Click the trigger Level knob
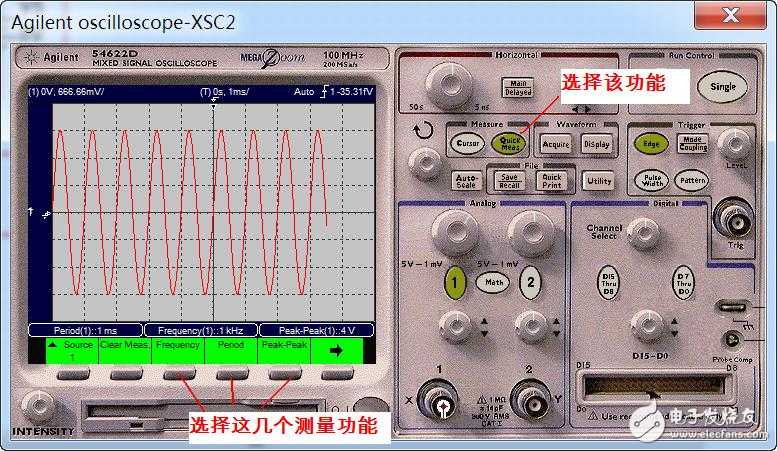777x451 pixels. 734,144
